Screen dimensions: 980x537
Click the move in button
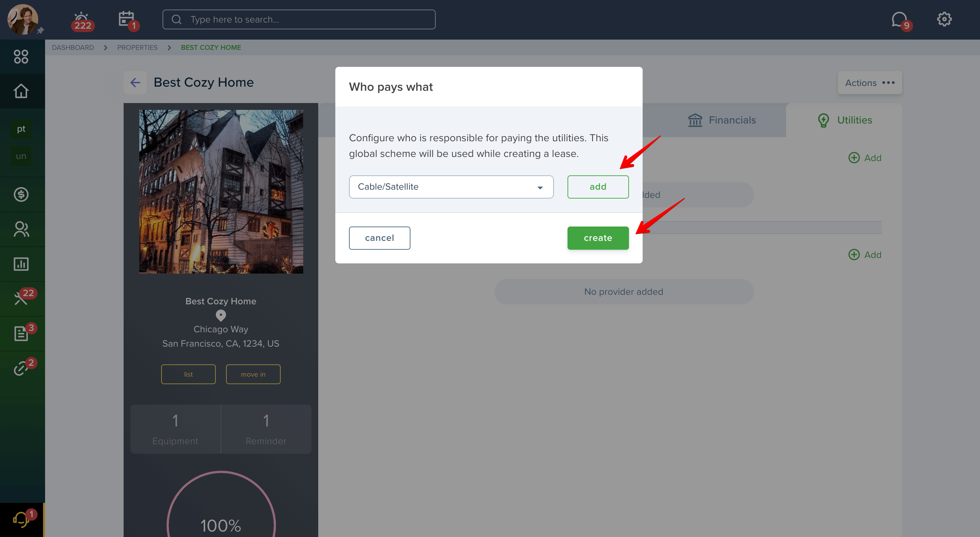tap(253, 374)
